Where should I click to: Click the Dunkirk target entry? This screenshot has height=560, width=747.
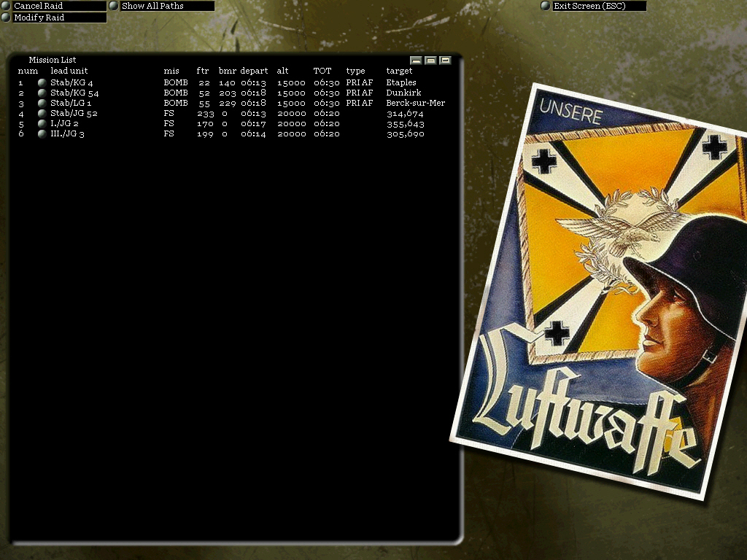click(403, 93)
